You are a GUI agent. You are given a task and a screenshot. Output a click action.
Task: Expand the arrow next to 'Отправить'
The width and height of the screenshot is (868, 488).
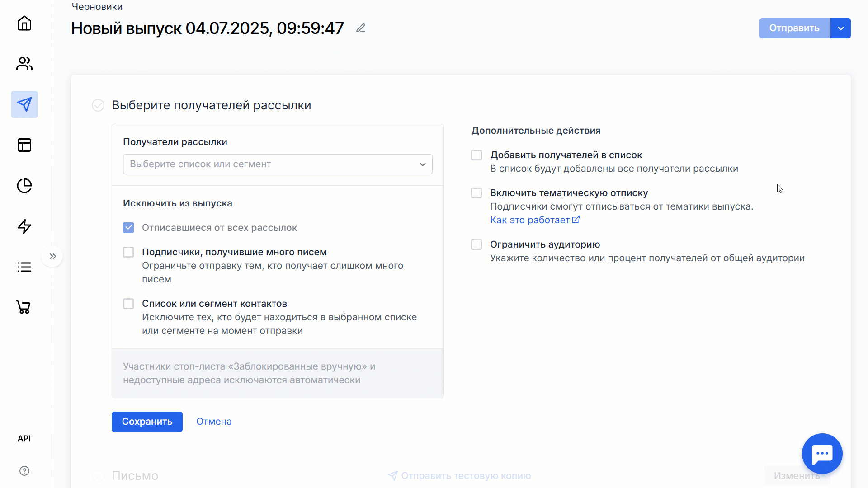click(840, 28)
